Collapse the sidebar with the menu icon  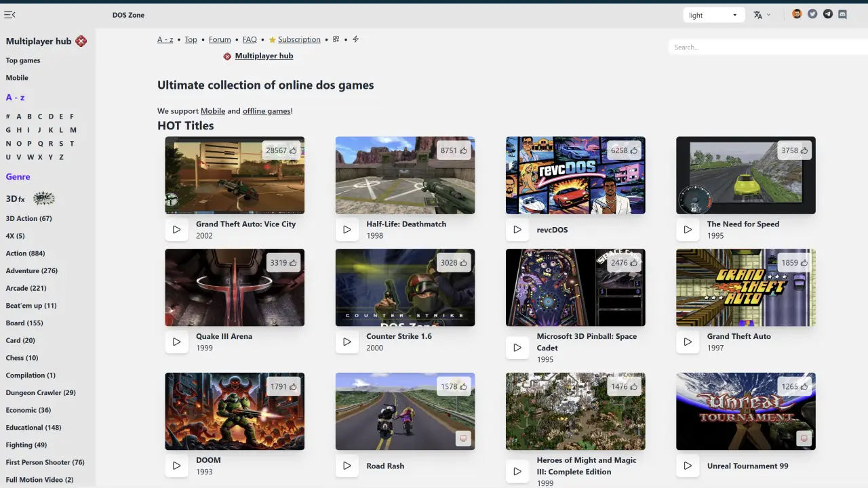pyautogui.click(x=9, y=15)
